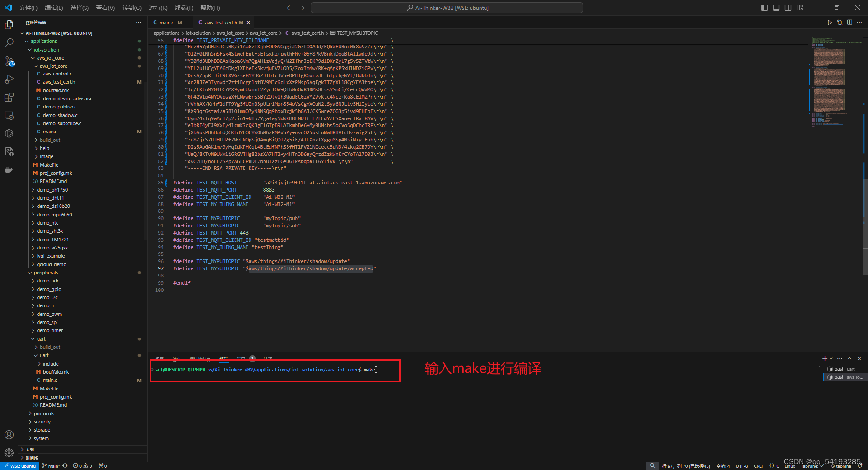Open Explorer panel more actions ellipsis
The width and height of the screenshot is (868, 470).
(x=138, y=22)
